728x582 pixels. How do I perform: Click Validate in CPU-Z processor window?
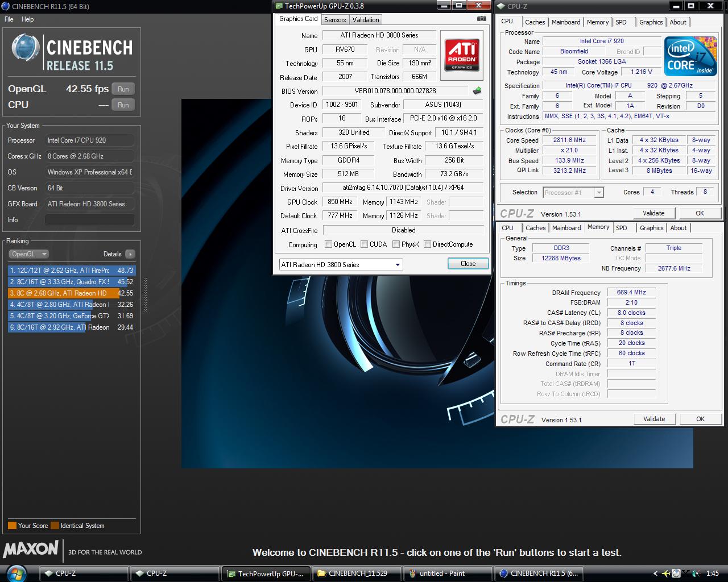pos(653,213)
